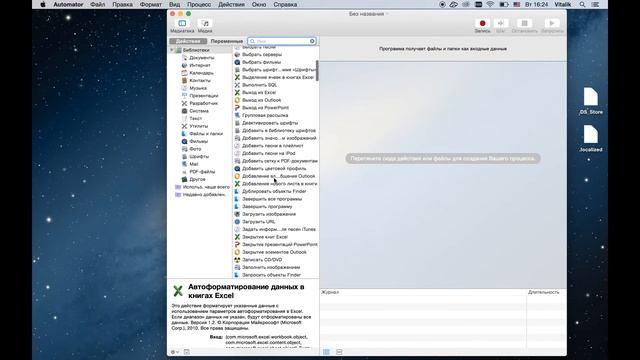
Task: Select the Выбрать фильмы action
Action: [x=261, y=62]
